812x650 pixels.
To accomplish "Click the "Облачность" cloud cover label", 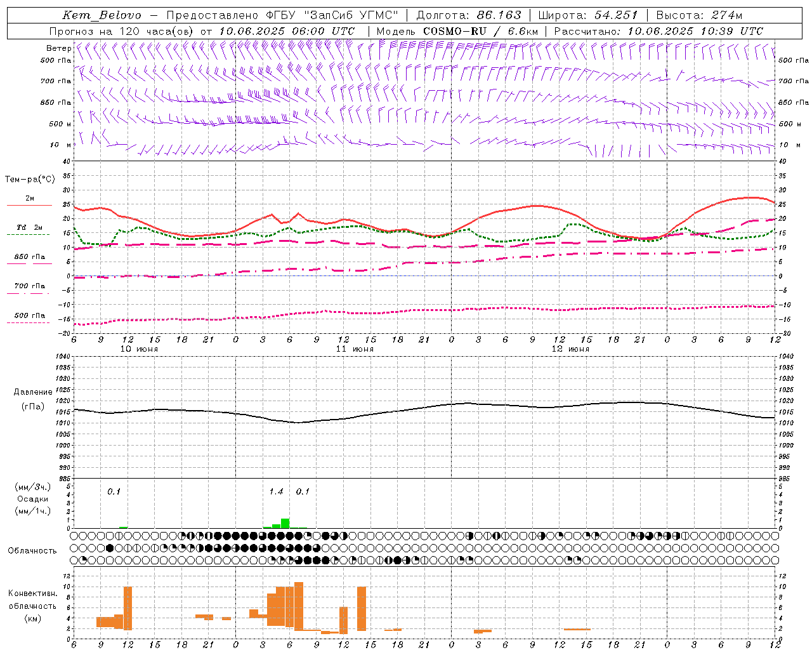I will [32, 551].
